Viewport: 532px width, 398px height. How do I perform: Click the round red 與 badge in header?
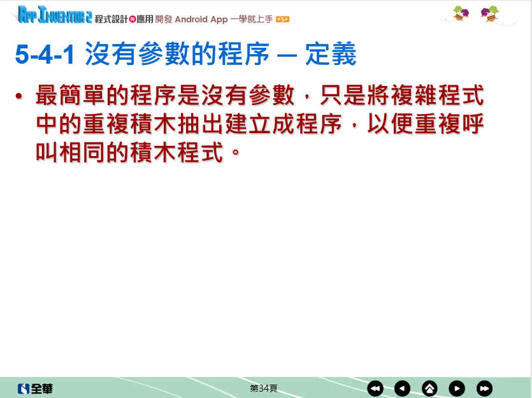(x=133, y=19)
